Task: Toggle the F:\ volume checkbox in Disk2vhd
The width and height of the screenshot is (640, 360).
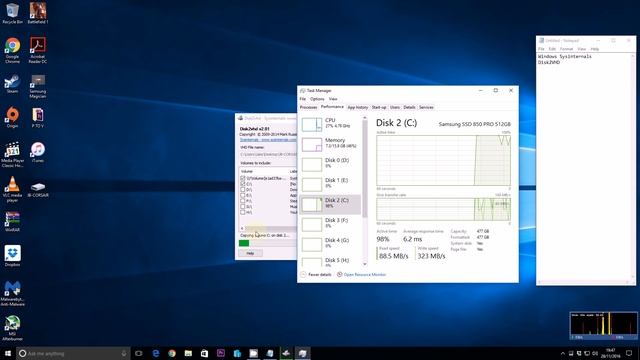Action: pos(243,201)
